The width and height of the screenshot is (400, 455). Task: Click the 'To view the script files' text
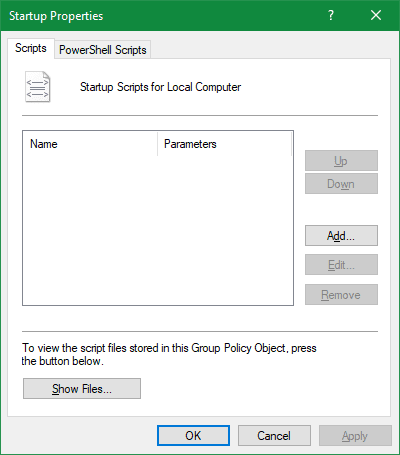169,354
